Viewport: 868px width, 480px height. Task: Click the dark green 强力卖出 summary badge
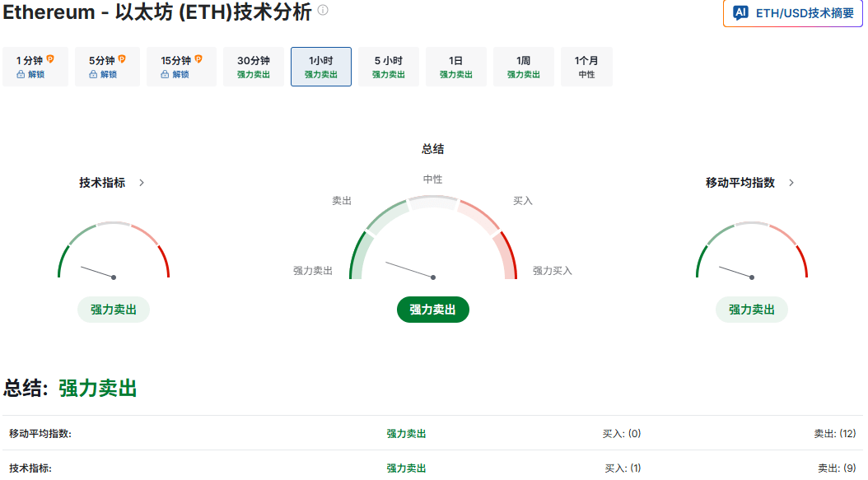tap(433, 310)
